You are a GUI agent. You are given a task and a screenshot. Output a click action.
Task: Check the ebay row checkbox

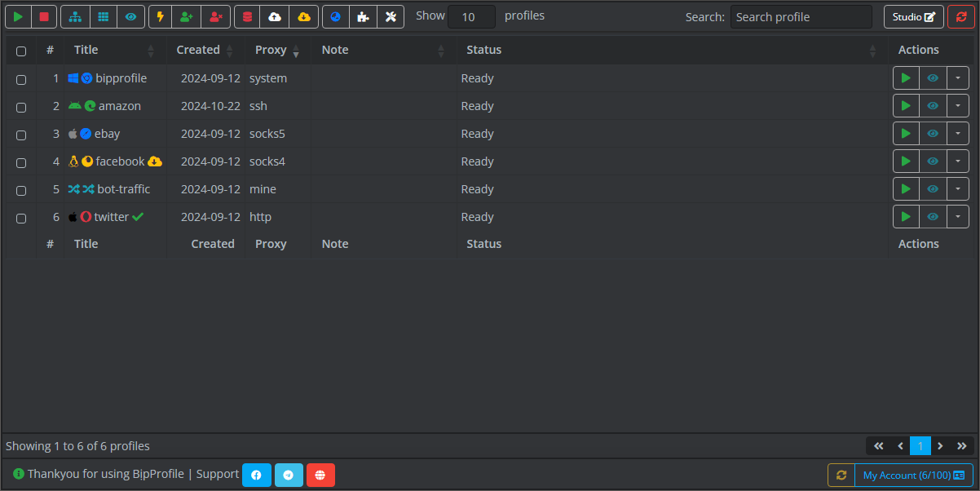[21, 135]
